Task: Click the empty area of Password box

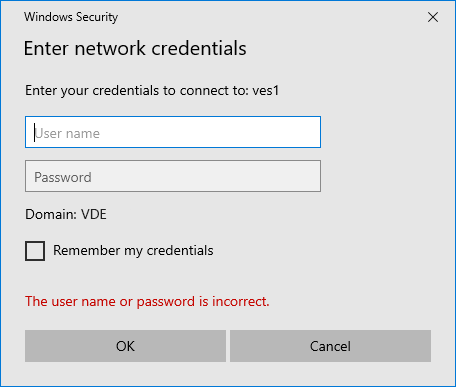Action: 207,176
